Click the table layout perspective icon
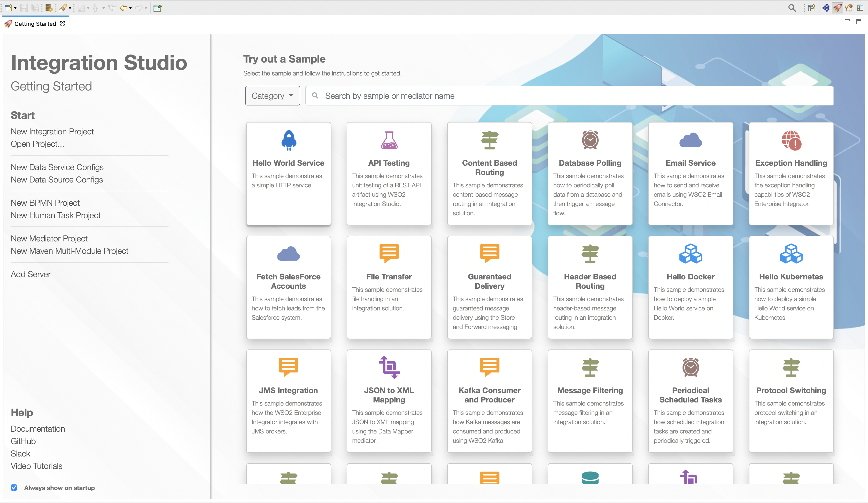The width and height of the screenshot is (868, 503). pos(860,7)
